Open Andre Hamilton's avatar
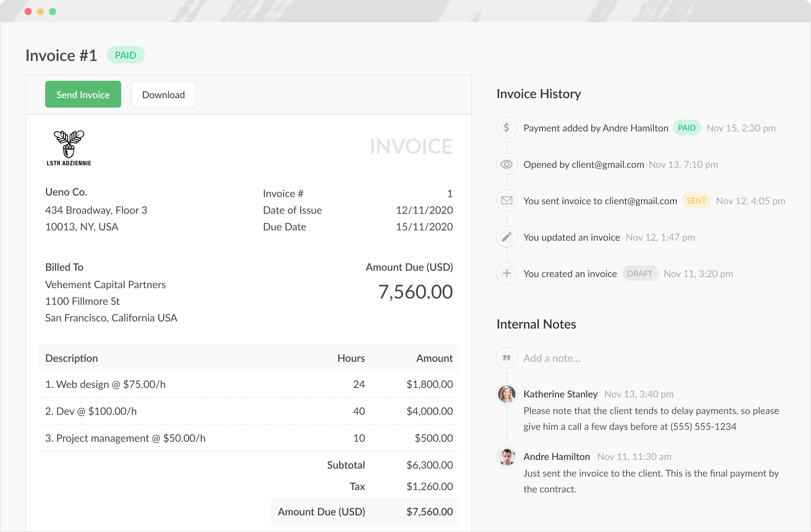 (x=506, y=457)
